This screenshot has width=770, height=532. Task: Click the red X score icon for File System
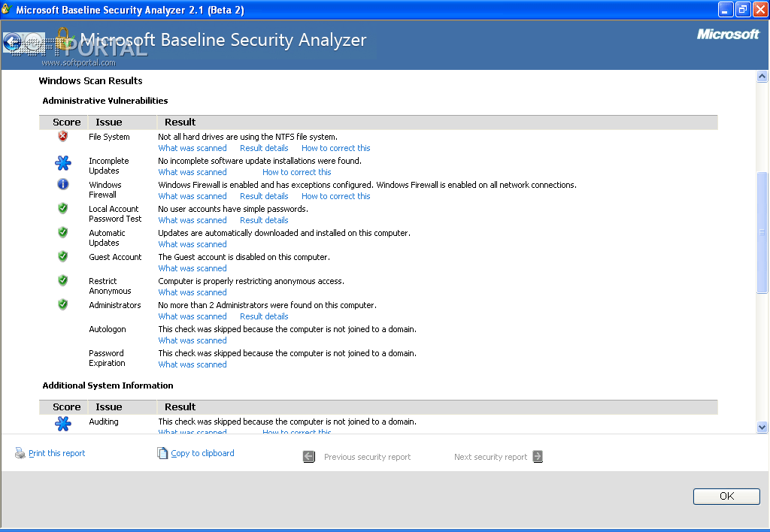coord(63,137)
